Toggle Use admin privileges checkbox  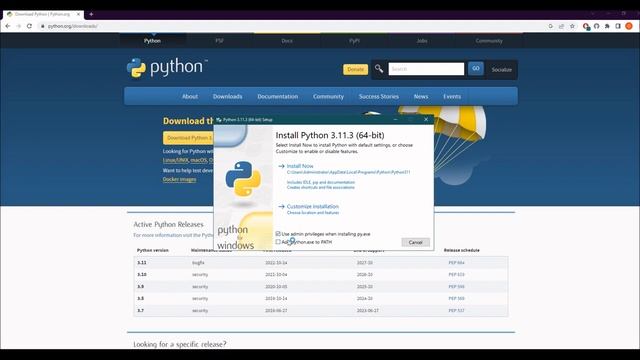(x=278, y=234)
